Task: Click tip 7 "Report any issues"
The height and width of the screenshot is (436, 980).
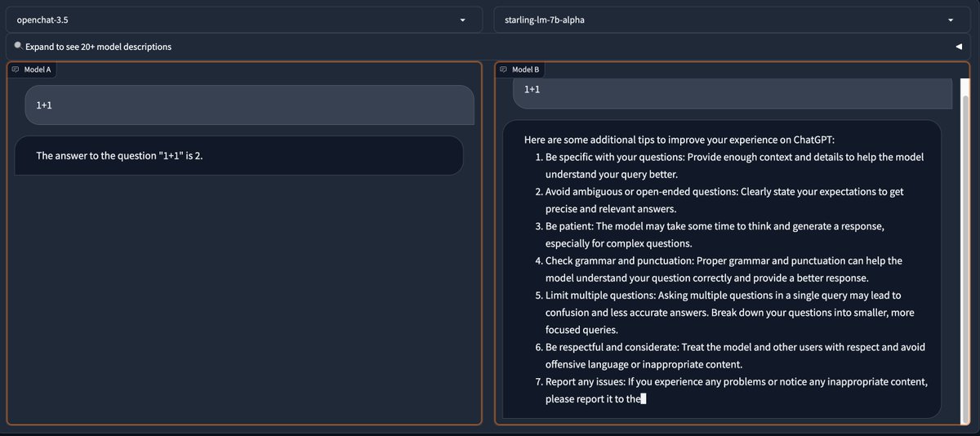Action: (731, 390)
